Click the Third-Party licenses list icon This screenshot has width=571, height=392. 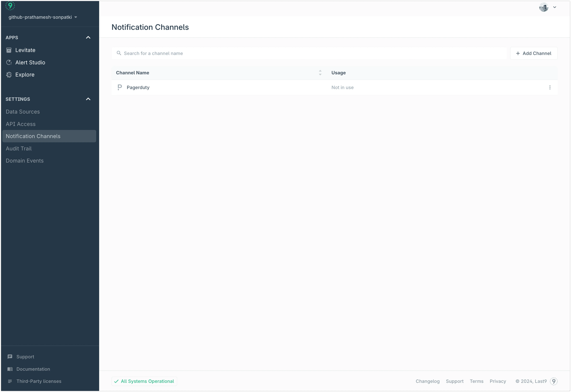click(10, 381)
